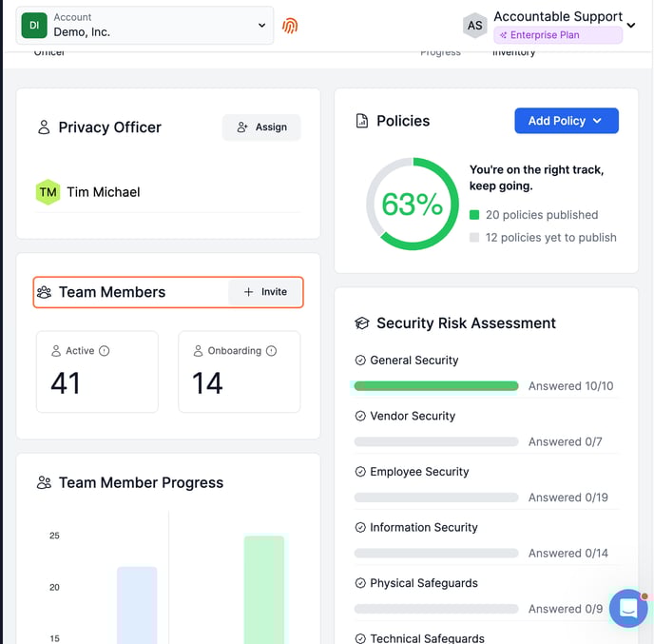
Task: Click the Privacy Officer person icon
Action: pyautogui.click(x=44, y=127)
